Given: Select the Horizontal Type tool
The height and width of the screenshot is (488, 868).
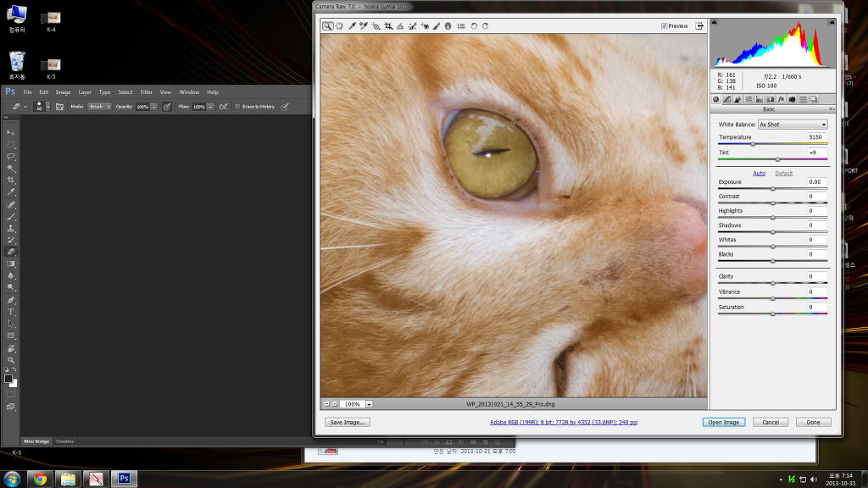Looking at the screenshot, I should pyautogui.click(x=11, y=312).
